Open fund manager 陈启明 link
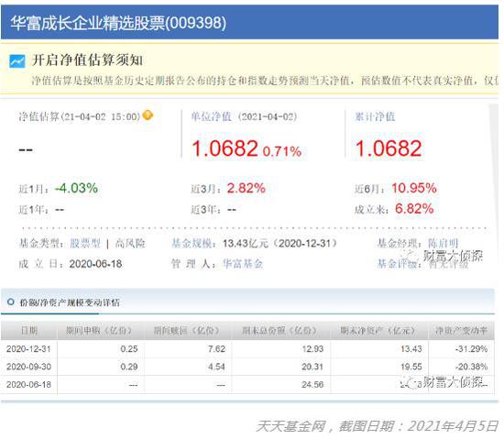 pyautogui.click(x=443, y=243)
